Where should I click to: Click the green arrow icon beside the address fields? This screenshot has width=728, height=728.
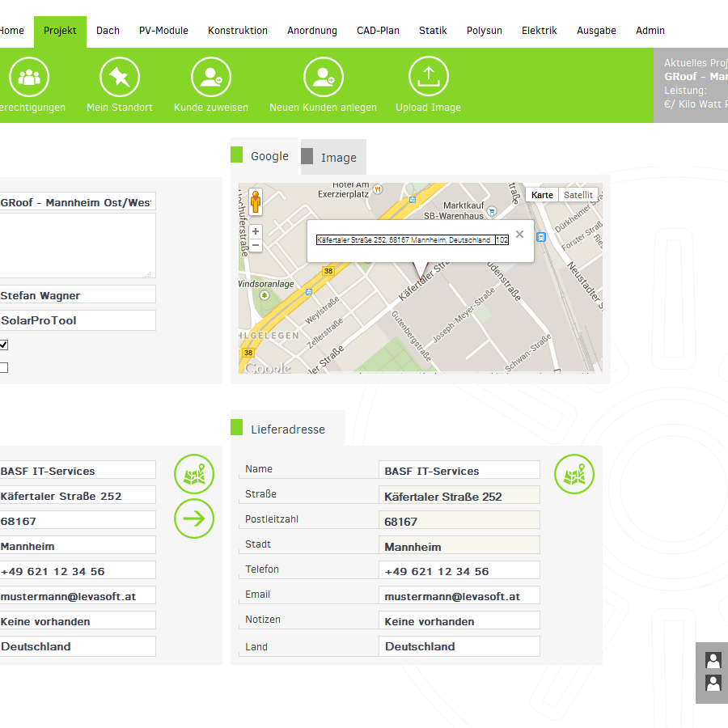(x=193, y=518)
